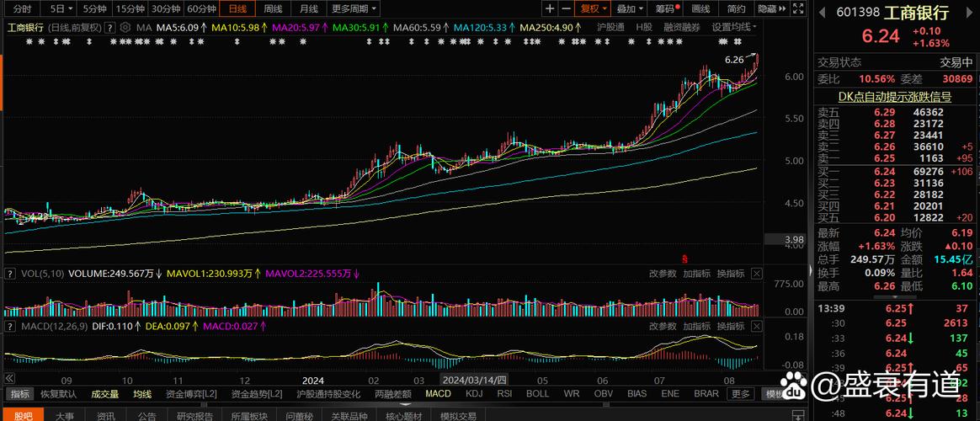980x421 pixels.
Task: Click DK点自动提示涨跌信号 link
Action: 895,97
